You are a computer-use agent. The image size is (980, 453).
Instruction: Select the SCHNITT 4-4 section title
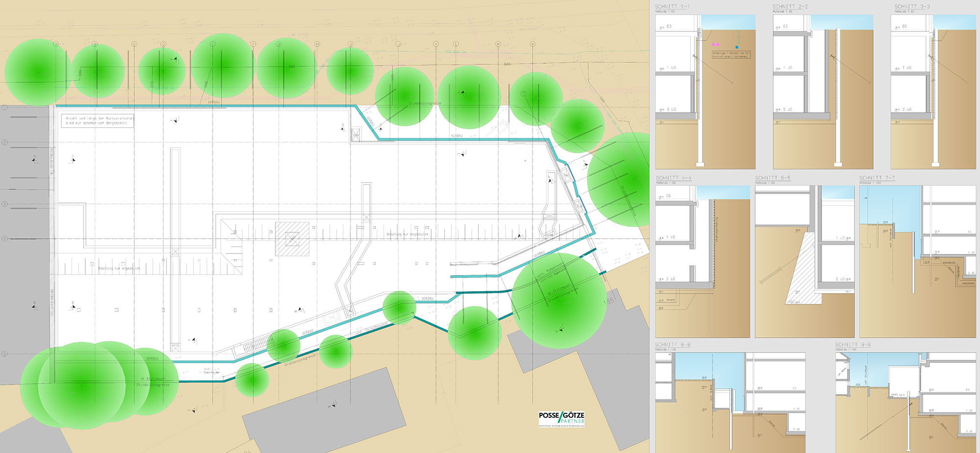(x=673, y=178)
